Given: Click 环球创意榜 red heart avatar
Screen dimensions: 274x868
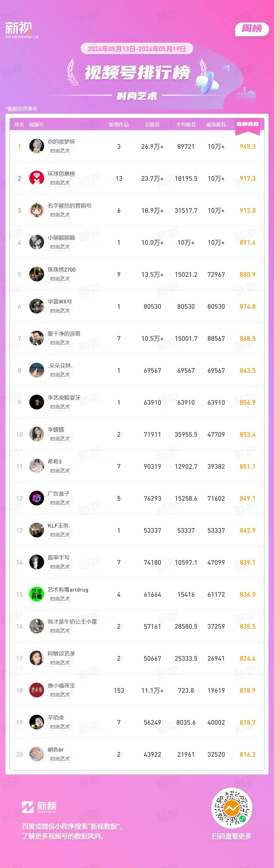Looking at the screenshot, I should (x=37, y=178).
